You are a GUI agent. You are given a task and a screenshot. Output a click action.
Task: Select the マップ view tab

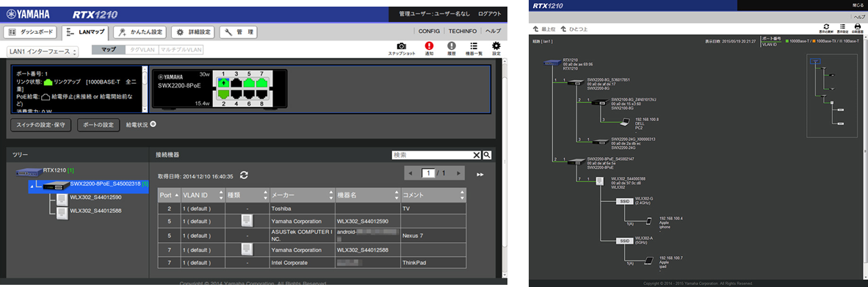pos(109,50)
